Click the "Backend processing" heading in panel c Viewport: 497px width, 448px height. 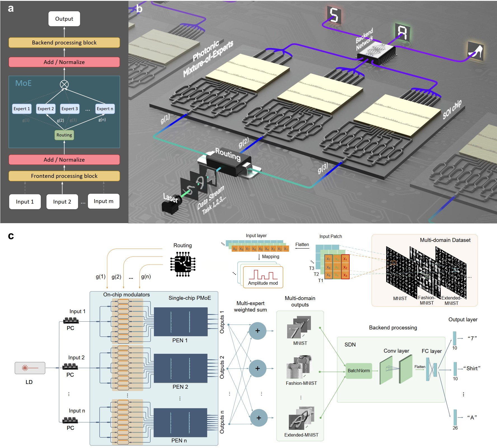point(393,328)
